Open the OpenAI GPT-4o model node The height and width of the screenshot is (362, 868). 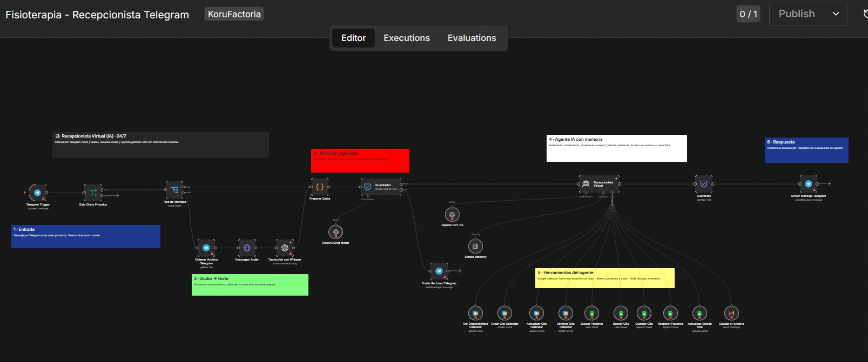coord(452,215)
